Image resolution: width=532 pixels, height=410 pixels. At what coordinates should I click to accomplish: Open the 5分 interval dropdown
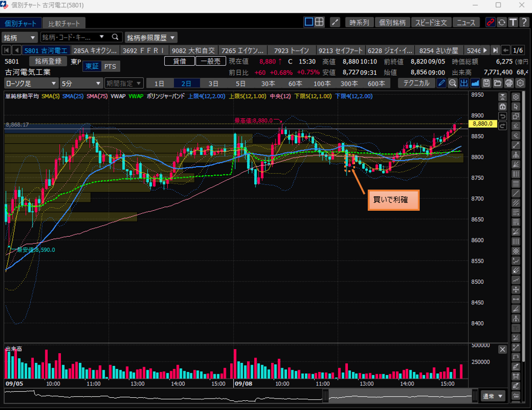point(81,83)
